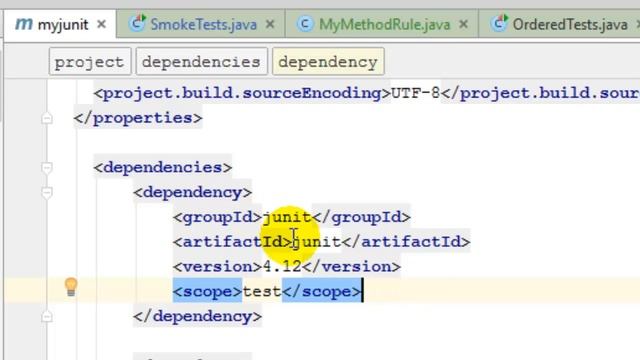Select the dependencies breadcrumb
This screenshot has height=360, width=640.
click(202, 62)
